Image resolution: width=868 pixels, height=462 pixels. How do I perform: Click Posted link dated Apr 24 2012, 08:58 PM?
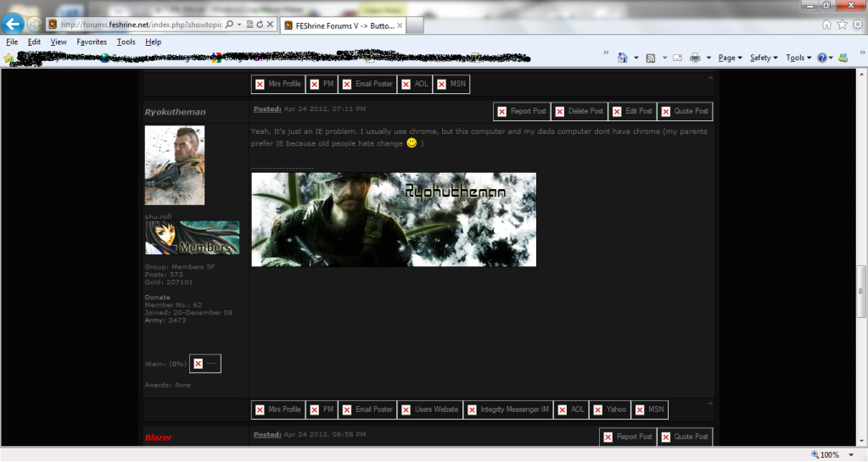tap(266, 434)
